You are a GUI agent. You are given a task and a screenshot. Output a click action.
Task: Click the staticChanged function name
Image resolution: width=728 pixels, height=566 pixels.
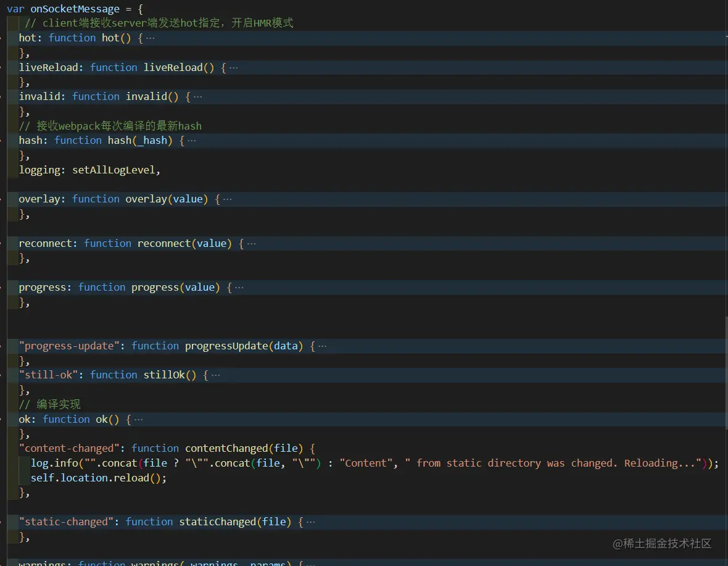click(x=218, y=522)
